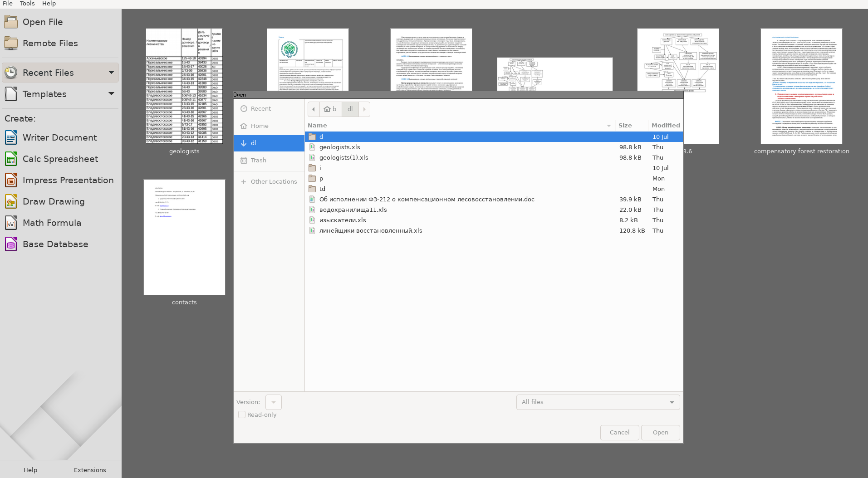Viewport: 868px width, 478px height.
Task: Click the 98.8 kB size of geologists.xls
Action: coord(630,147)
